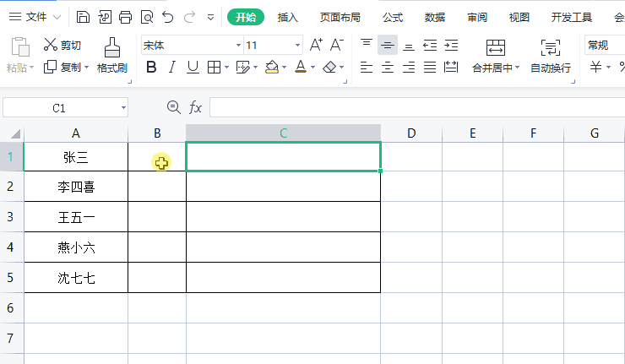Open the Paste (粘贴) dropdown arrow

[31, 67]
